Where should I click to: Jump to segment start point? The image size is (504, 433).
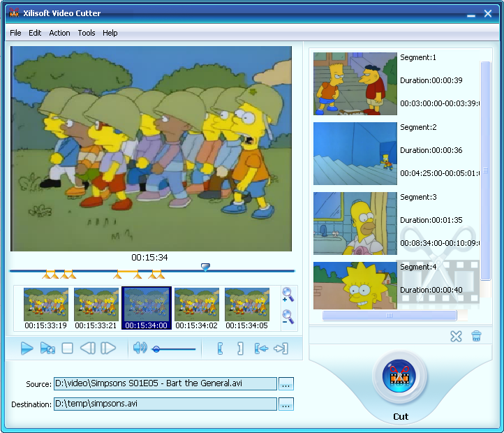pos(261,348)
